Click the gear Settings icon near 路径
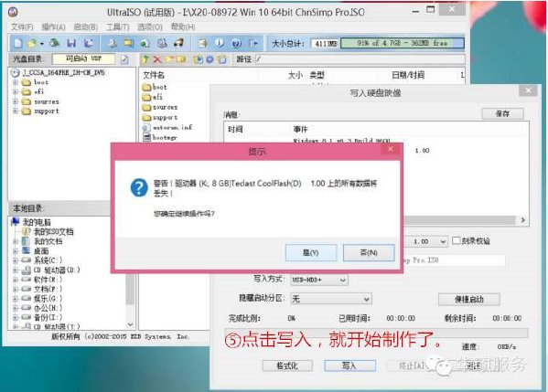This screenshot has width=548, height=392. tap(210, 59)
